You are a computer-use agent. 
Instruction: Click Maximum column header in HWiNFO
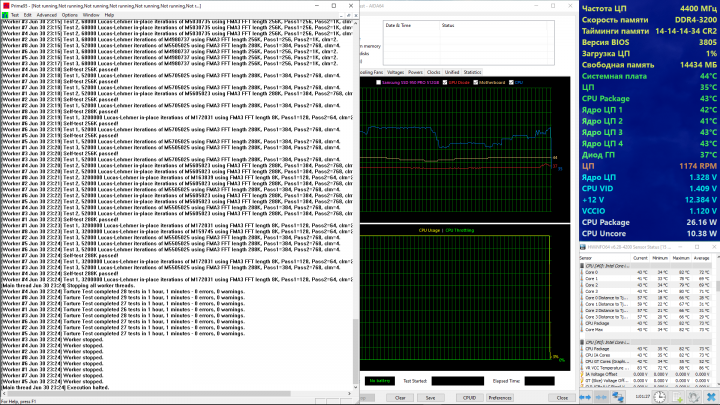681,259
